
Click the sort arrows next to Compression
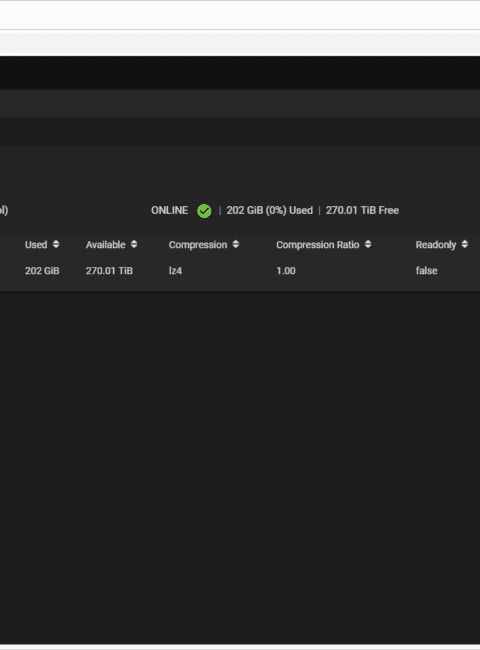click(236, 245)
